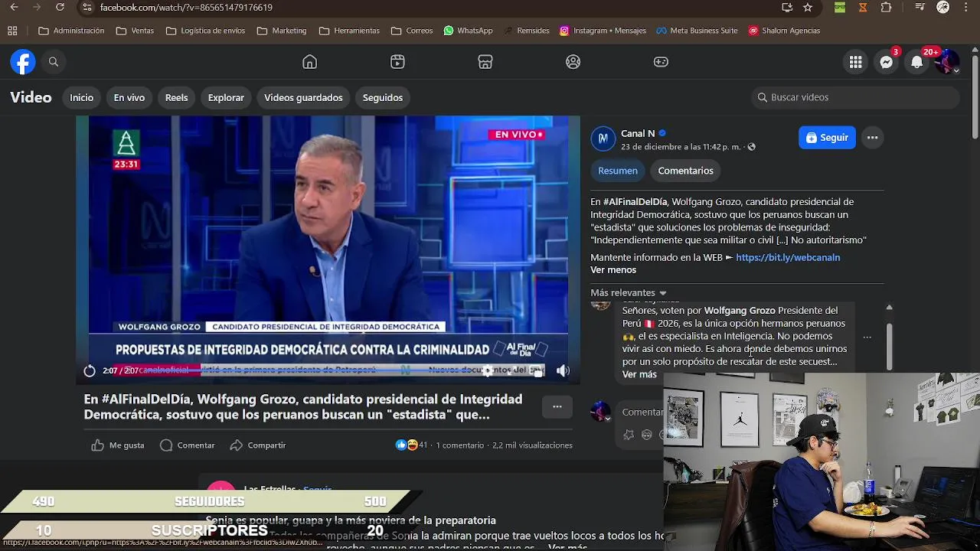Open Messenger with 3 unread badge

pos(887,62)
